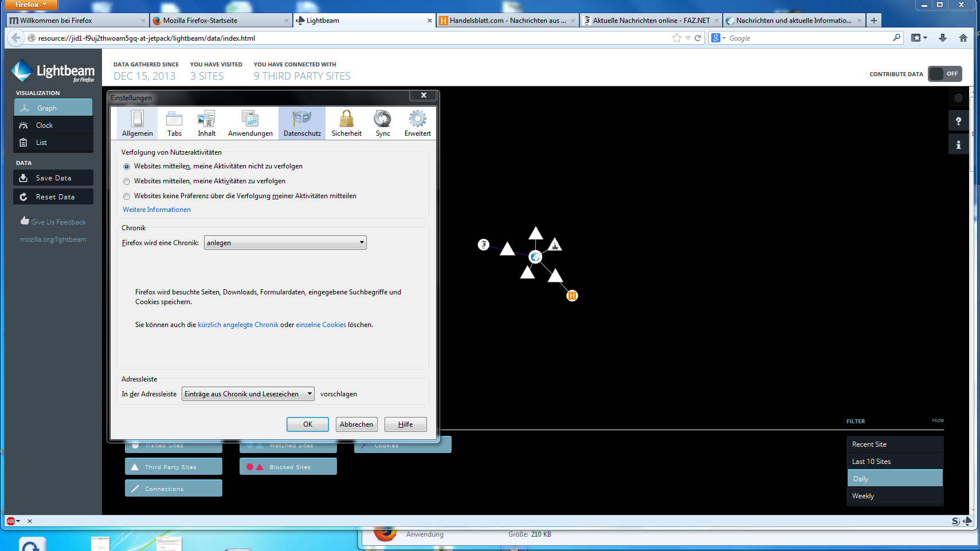Go back with the browser back arrow

coord(15,38)
